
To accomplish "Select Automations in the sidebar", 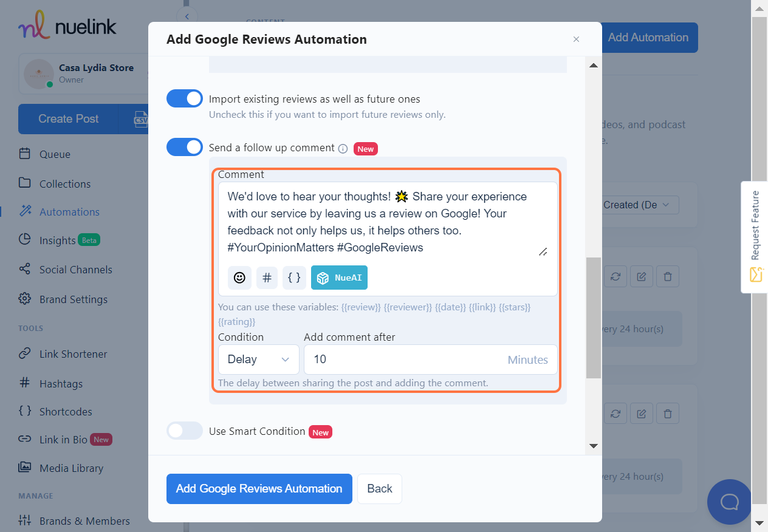I will click(69, 212).
